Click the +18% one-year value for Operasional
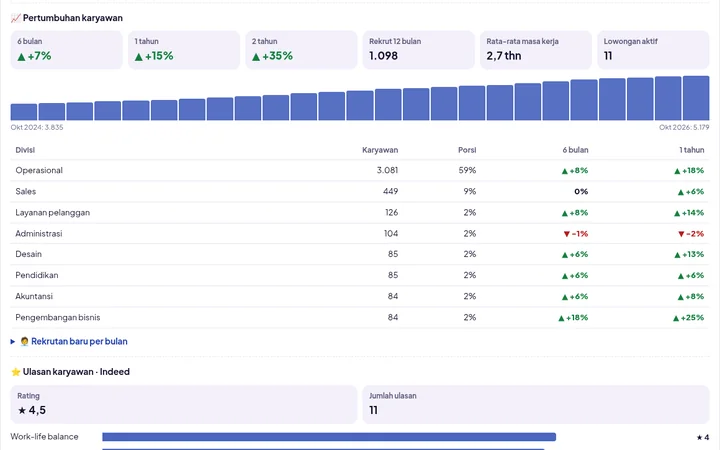This screenshot has width=720, height=450. click(x=689, y=170)
